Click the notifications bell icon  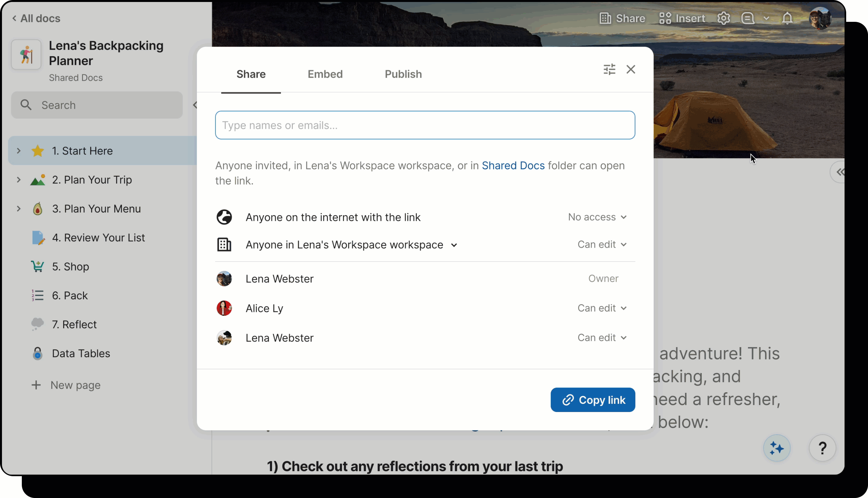(787, 19)
